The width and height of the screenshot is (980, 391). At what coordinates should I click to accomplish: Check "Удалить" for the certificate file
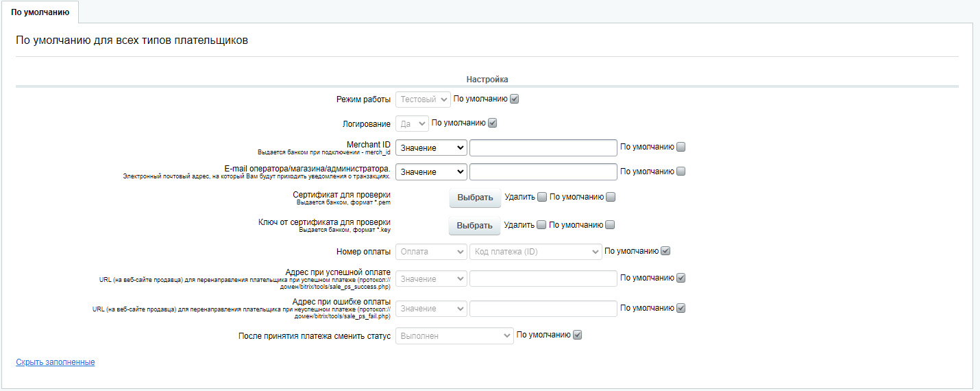(542, 198)
